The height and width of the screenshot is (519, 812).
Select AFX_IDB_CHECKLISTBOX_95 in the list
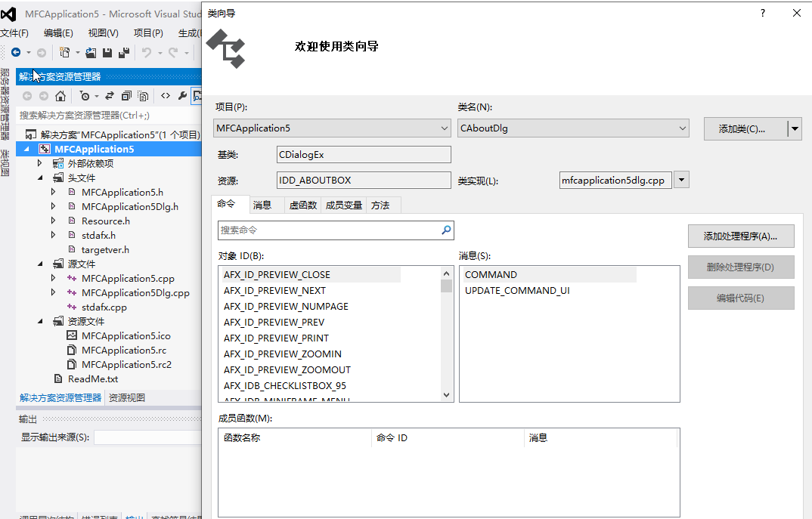[285, 385]
